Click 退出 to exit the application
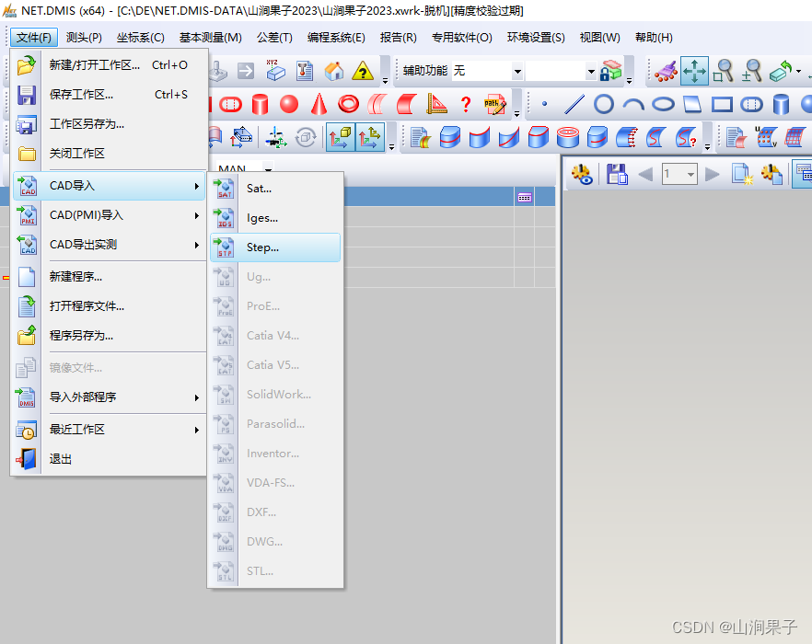Screen dimensions: 812x644 [109, 459]
